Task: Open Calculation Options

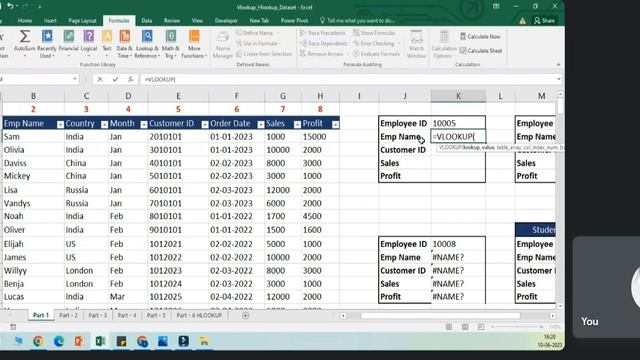Action: click(x=444, y=44)
